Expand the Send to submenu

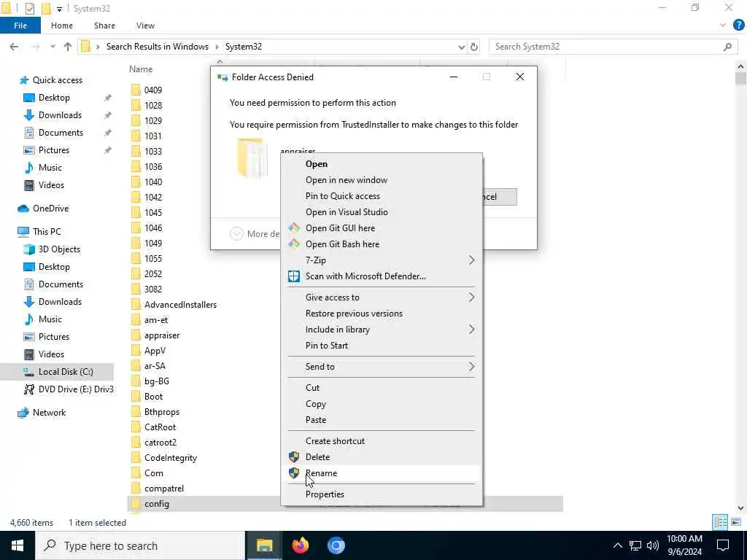point(381,367)
